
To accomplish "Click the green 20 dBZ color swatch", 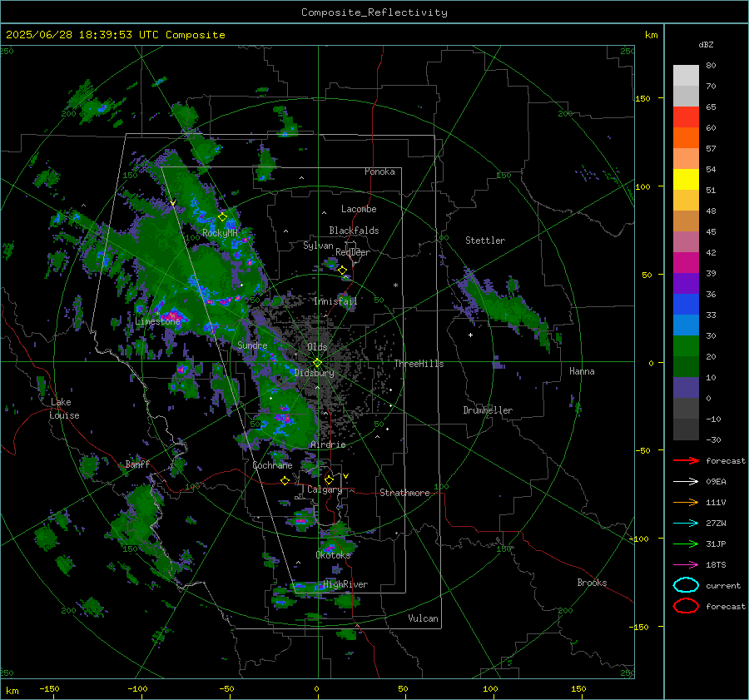I will 686,346.
